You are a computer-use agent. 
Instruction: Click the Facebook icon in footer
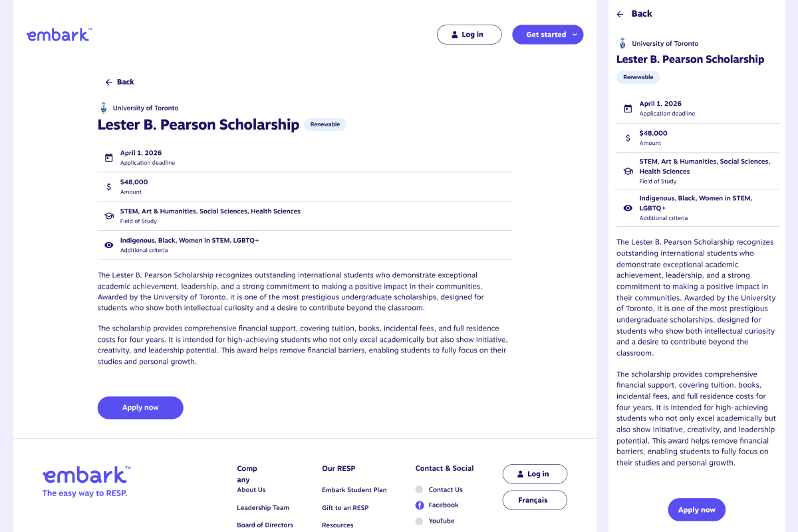(x=420, y=505)
